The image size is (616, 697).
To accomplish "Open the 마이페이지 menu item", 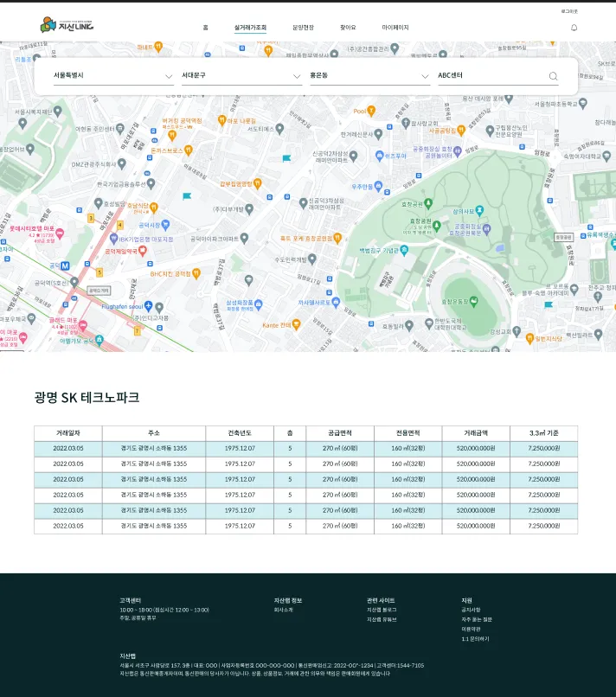I will (x=395, y=28).
